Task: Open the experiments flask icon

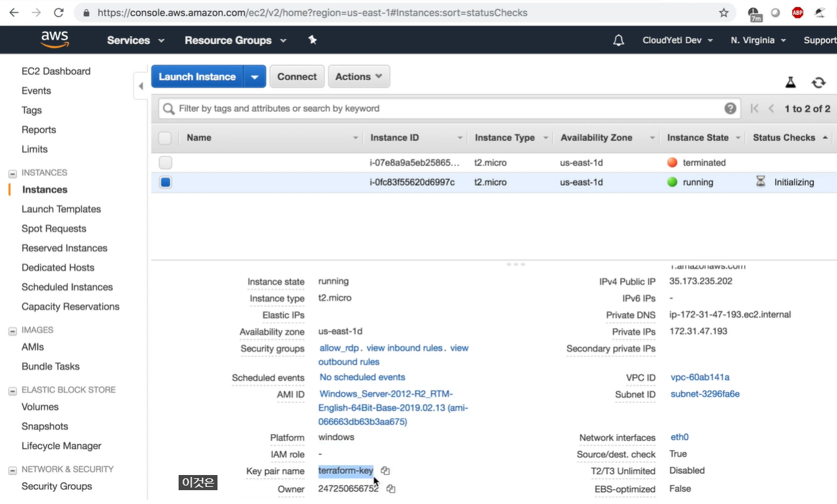Action: coord(790,82)
